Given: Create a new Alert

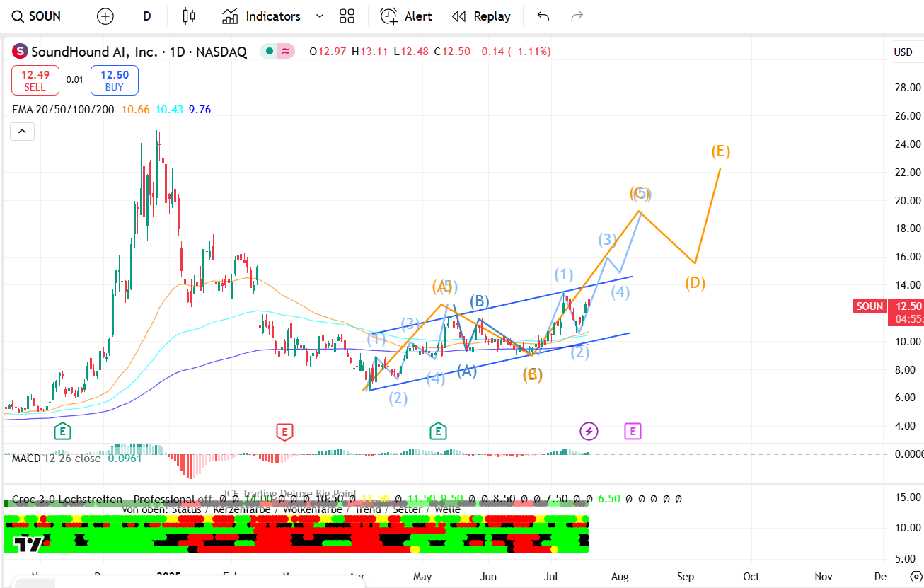Looking at the screenshot, I should 406,16.
